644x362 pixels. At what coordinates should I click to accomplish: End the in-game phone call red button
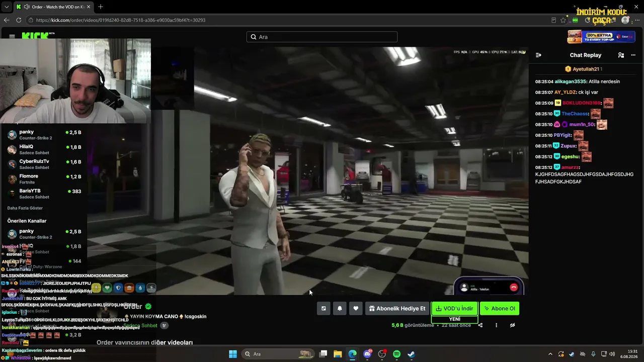click(x=514, y=287)
